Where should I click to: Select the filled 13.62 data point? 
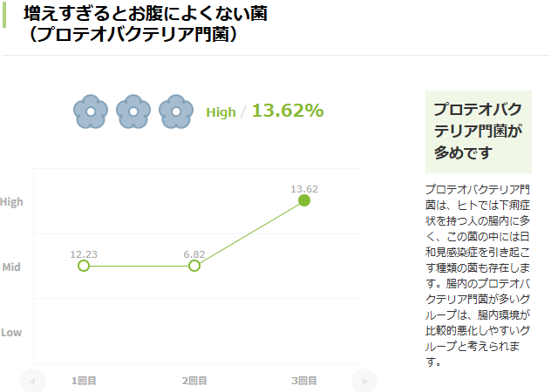[304, 201]
